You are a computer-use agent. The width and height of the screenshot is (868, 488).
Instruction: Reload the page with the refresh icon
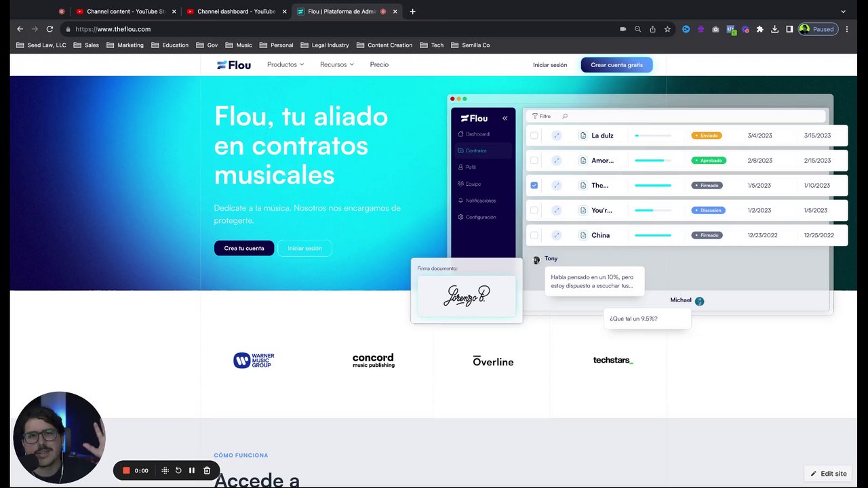tap(50, 29)
